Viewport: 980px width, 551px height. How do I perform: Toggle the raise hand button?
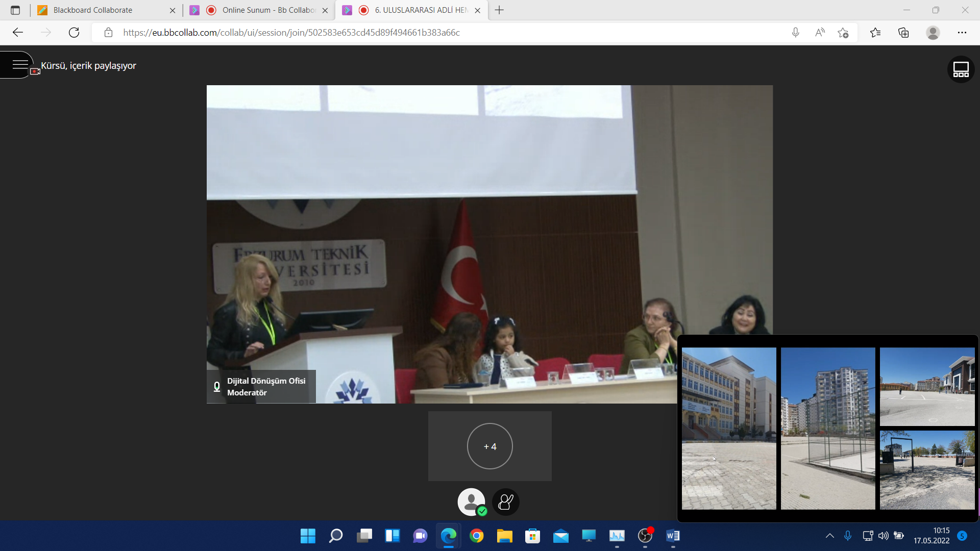(505, 502)
